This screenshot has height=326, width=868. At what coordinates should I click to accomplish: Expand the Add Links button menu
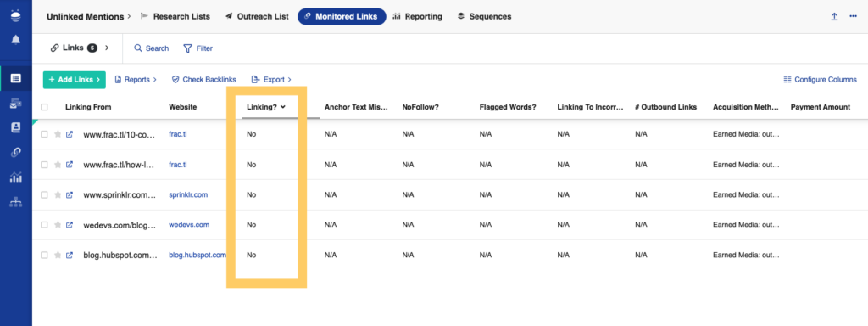click(75, 80)
